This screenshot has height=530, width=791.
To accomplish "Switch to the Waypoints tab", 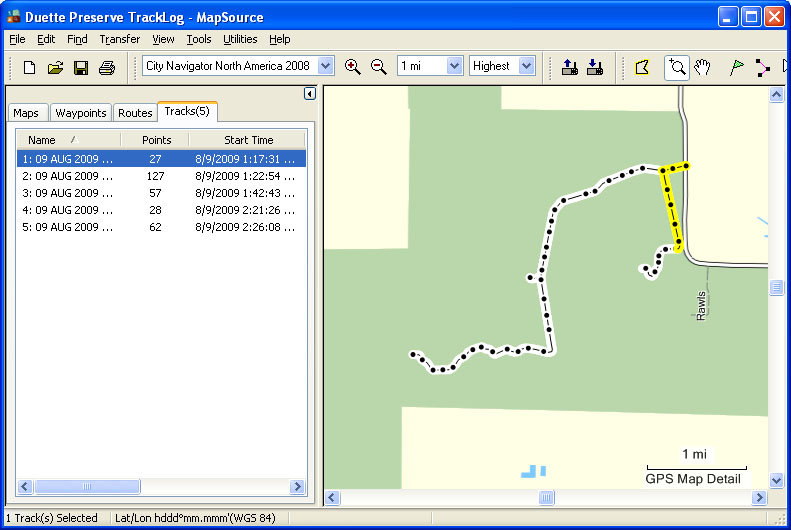I will tap(81, 113).
